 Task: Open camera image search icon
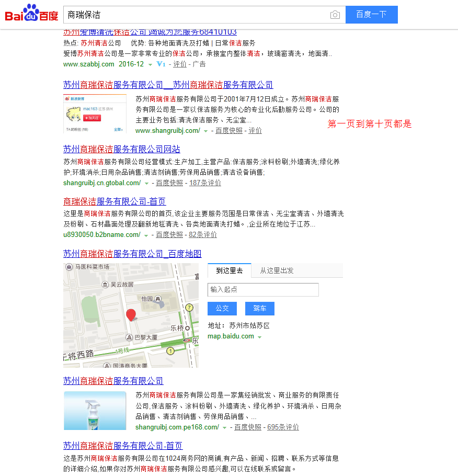click(x=335, y=15)
